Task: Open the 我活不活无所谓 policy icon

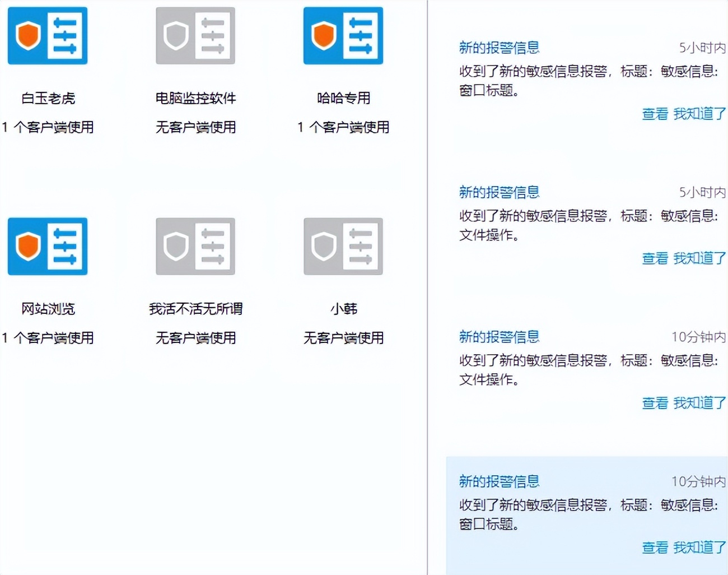Action: (x=195, y=246)
